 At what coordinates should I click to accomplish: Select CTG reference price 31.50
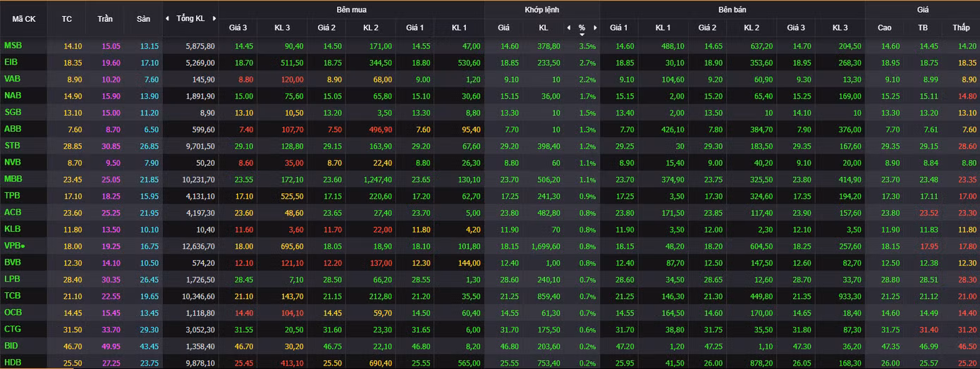coord(73,330)
